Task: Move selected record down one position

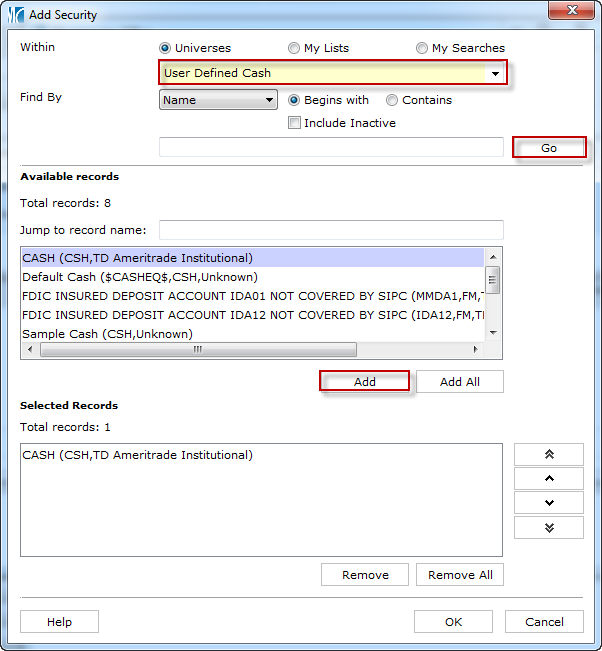Action: click(x=548, y=503)
